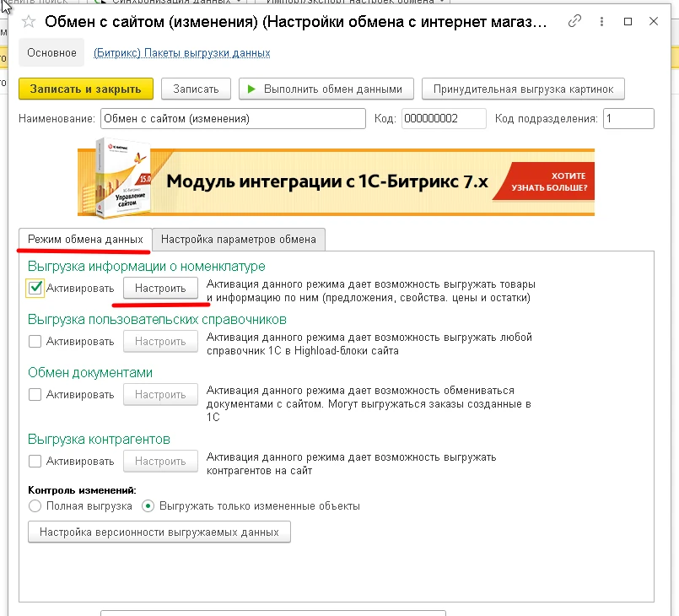The width and height of the screenshot is (679, 616).
Task: Click Настроить for Выгрузка контрагентов
Action: [160, 462]
